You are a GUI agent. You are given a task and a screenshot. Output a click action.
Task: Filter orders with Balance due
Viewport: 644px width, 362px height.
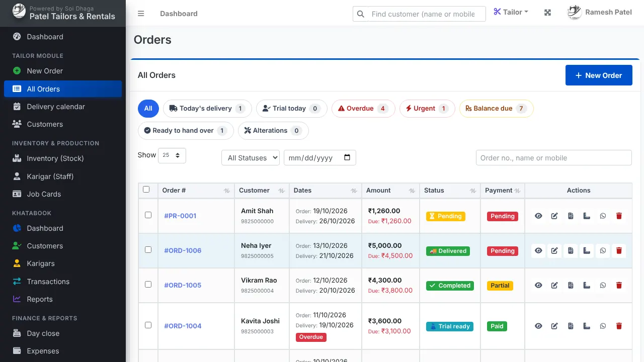pos(496,109)
